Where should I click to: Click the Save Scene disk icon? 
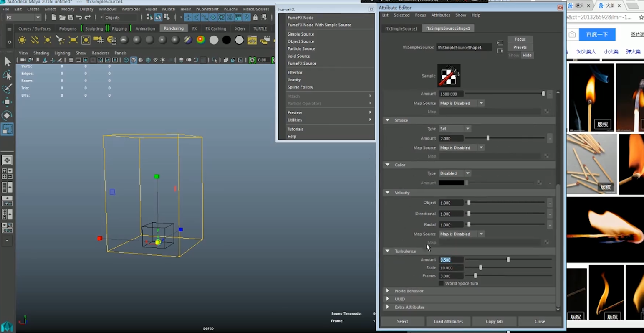tap(70, 18)
